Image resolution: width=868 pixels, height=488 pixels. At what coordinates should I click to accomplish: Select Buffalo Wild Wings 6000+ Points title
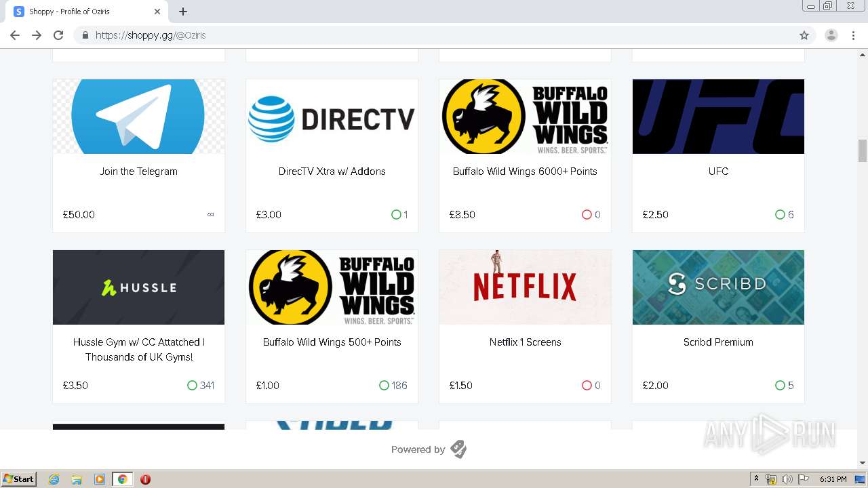click(525, 171)
